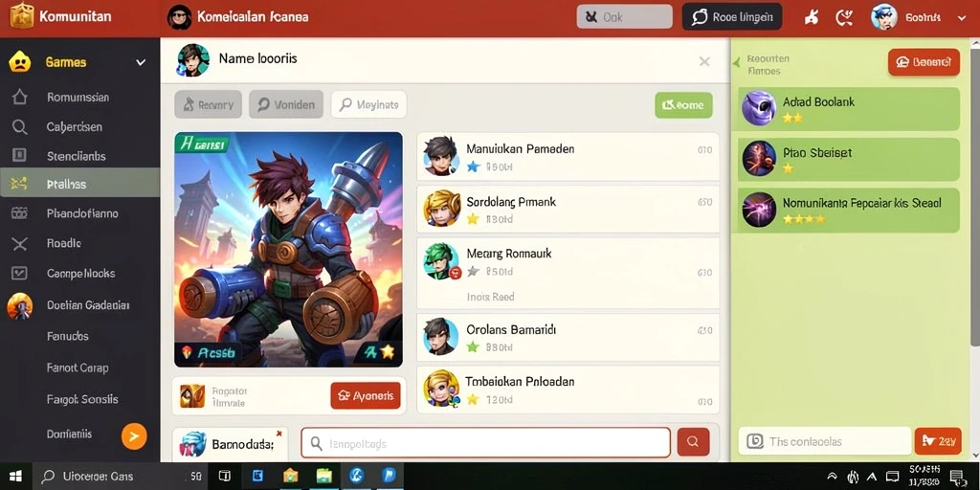
Task: Click the green Leome button
Action: click(683, 105)
